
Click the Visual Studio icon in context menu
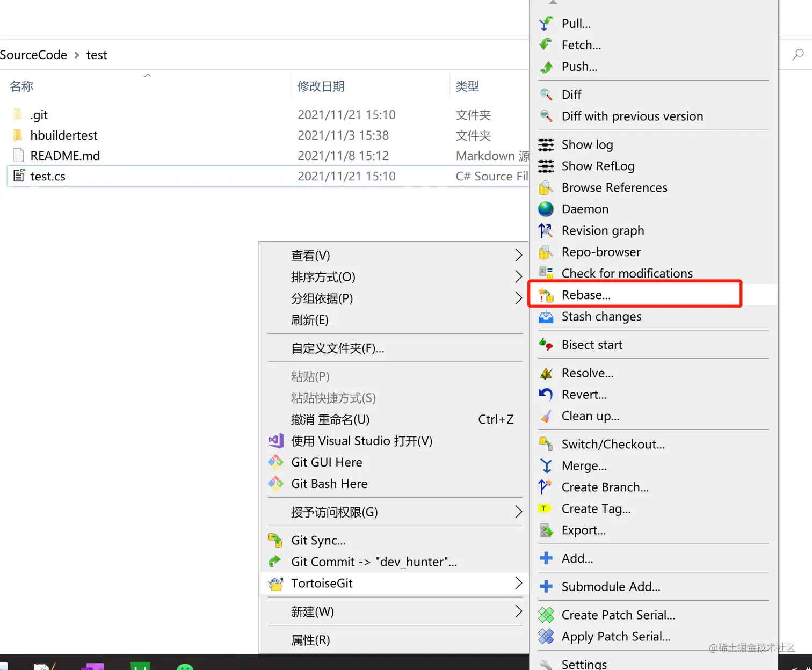[276, 441]
